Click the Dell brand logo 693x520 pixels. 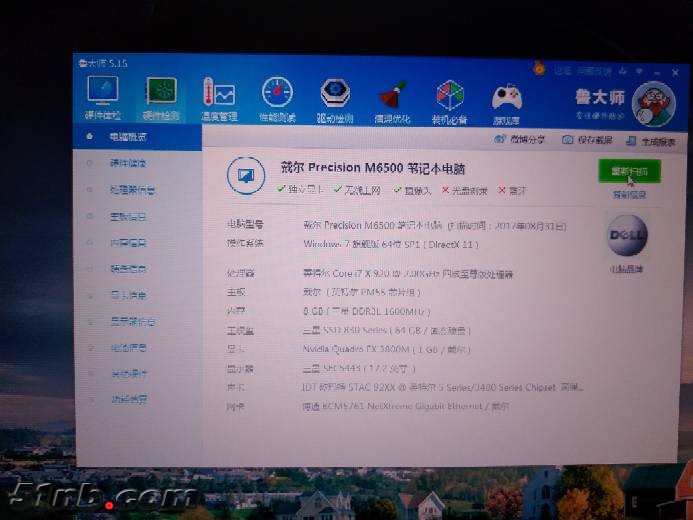pyautogui.click(x=627, y=236)
